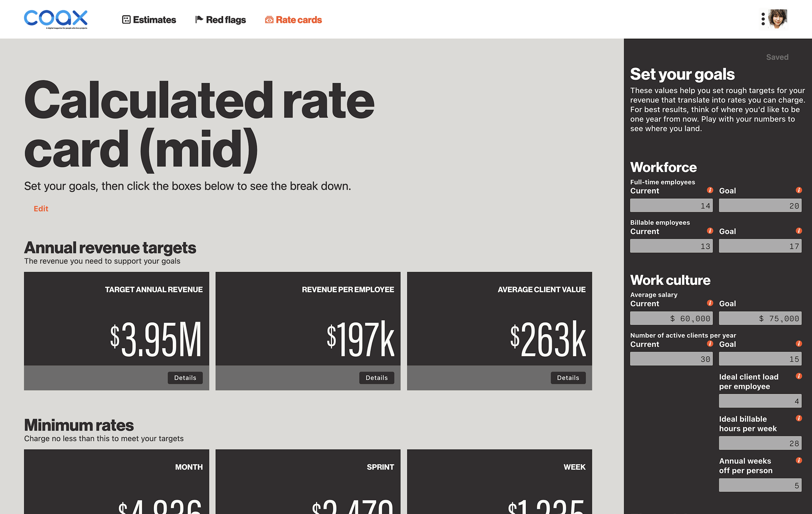Click info icon beside Full-time employees Current
This screenshot has height=514, width=812.
[x=710, y=190]
